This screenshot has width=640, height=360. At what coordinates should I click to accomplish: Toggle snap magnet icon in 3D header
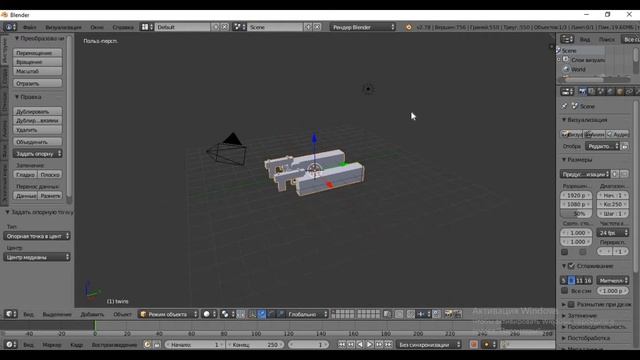[x=411, y=314]
